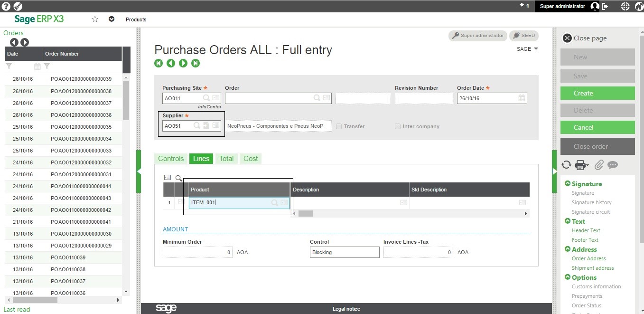This screenshot has width=644, height=314.
Task: Click the Legal notice link
Action: click(x=346, y=309)
